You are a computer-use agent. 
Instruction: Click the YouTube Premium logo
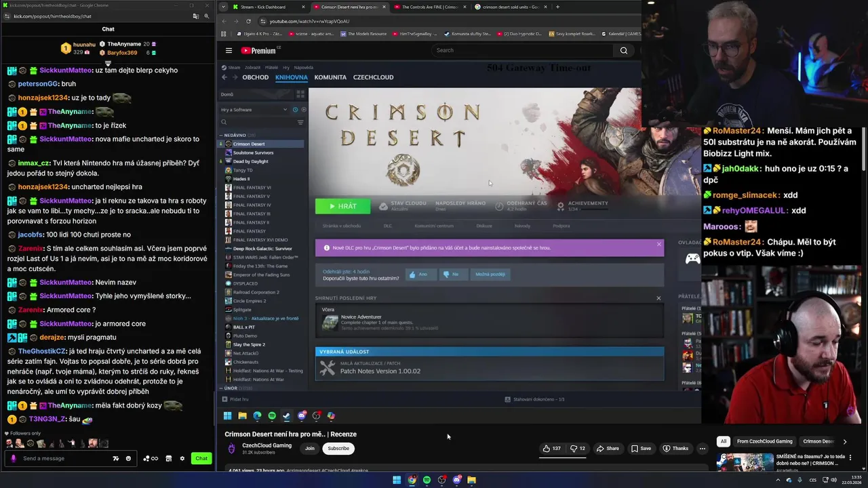coord(260,50)
